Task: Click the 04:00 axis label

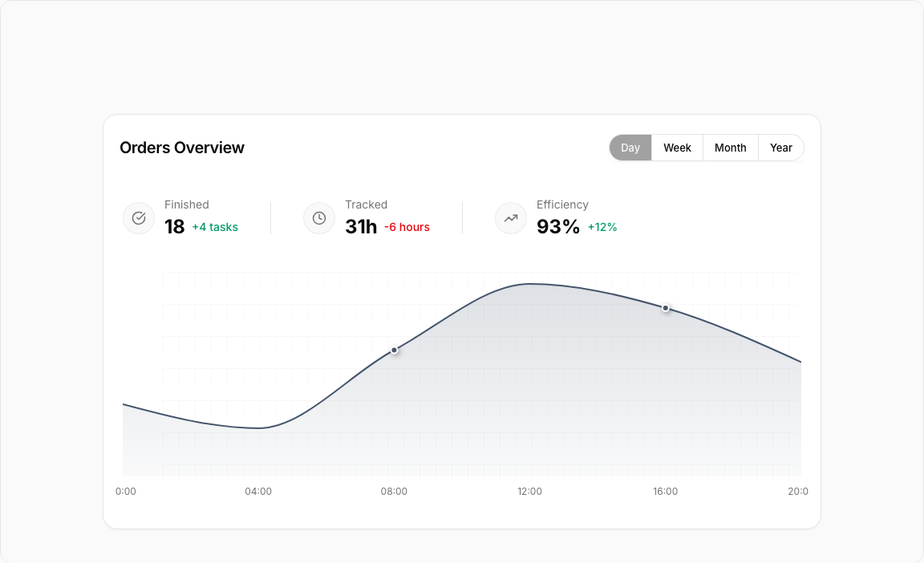Action: [x=258, y=492]
